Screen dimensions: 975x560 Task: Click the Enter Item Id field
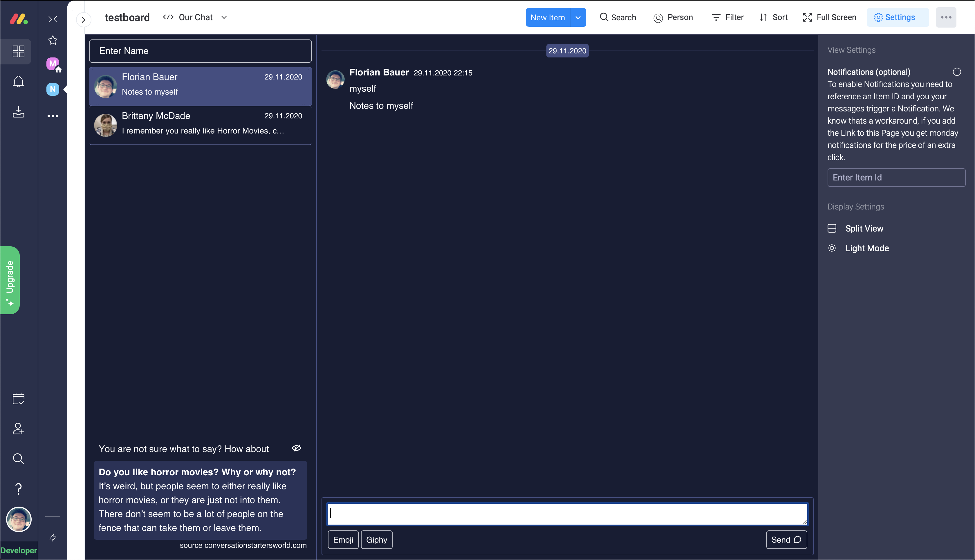tap(896, 177)
